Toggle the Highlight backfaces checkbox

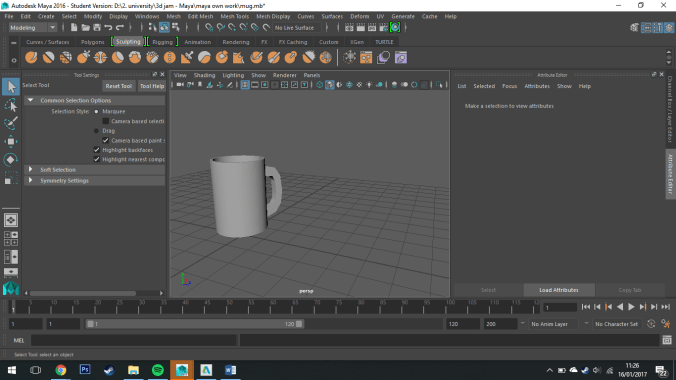pos(97,150)
